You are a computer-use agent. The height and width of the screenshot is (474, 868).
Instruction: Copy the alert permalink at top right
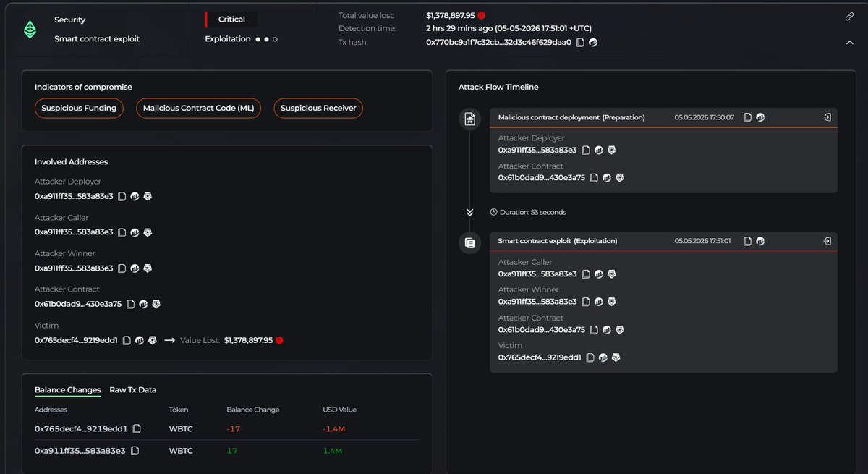pos(850,17)
